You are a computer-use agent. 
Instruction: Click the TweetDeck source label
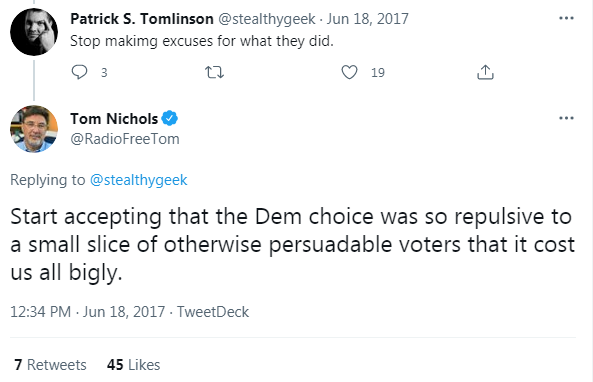[x=213, y=312]
